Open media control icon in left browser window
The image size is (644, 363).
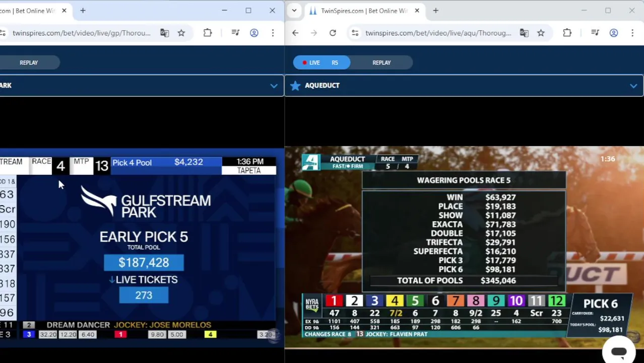[x=235, y=33]
